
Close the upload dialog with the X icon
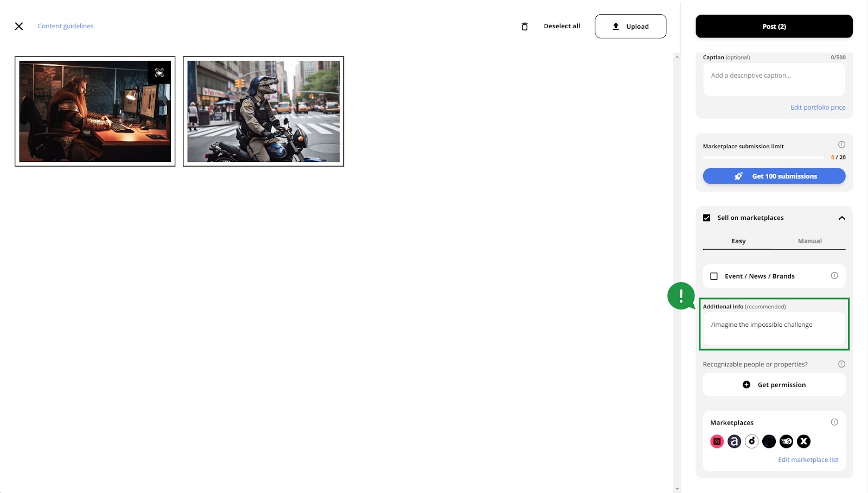coord(19,26)
